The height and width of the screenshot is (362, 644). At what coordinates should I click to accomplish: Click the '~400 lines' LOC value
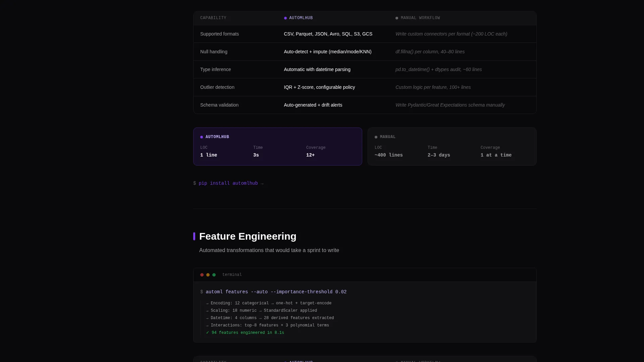click(389, 155)
